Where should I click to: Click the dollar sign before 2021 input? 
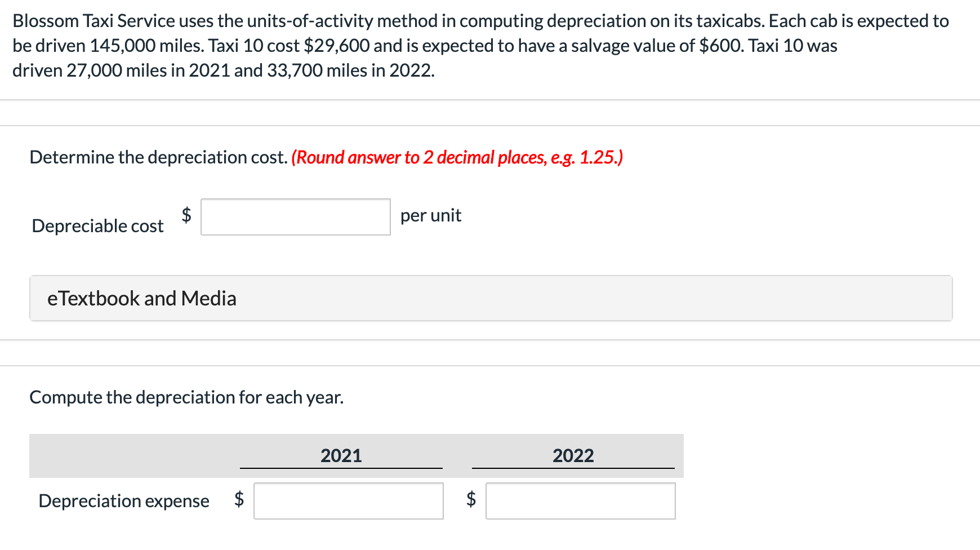click(x=239, y=498)
